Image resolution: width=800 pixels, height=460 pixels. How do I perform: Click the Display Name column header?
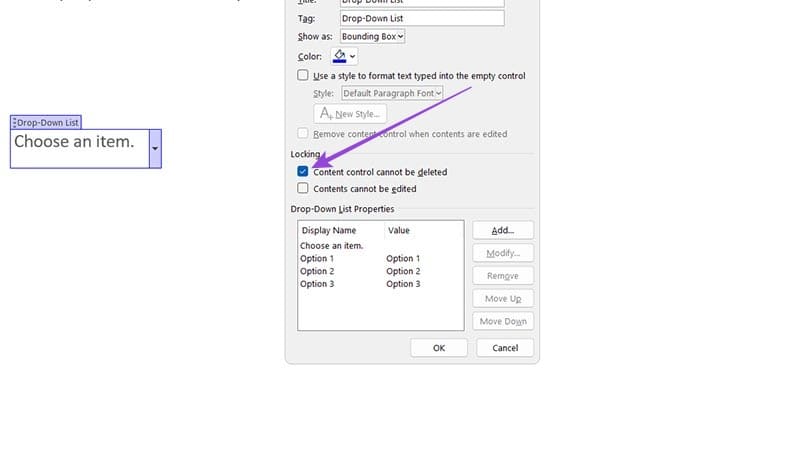(329, 231)
